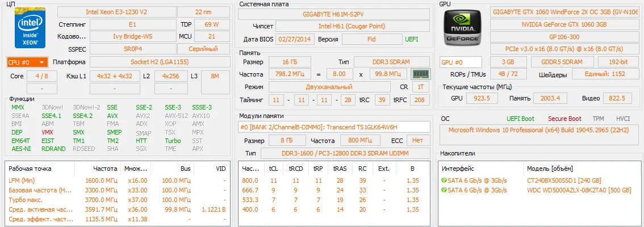
Task: Click the WDC WD5000AZLX-08K2TA0 [500 GB] drive entry
Action: click(x=579, y=190)
